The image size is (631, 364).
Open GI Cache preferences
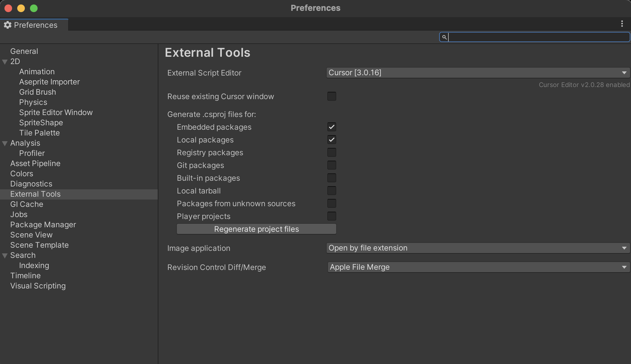tap(27, 204)
